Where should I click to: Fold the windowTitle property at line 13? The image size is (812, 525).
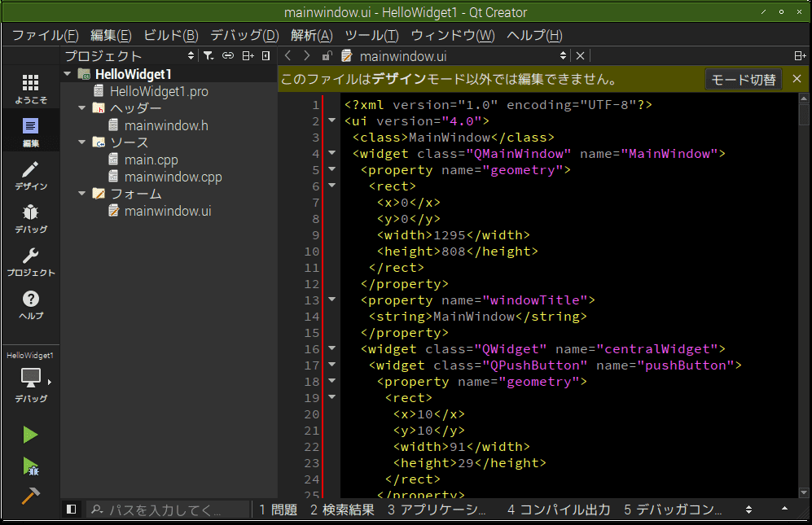pos(332,300)
